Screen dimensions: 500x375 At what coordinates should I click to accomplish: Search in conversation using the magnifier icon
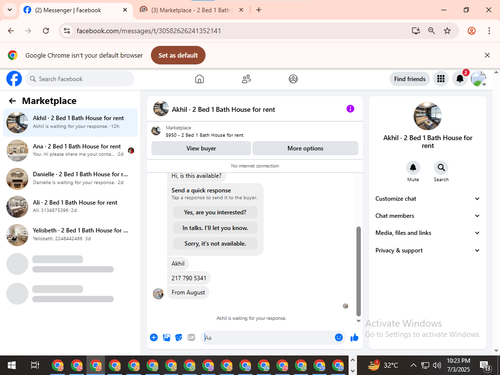point(441,167)
